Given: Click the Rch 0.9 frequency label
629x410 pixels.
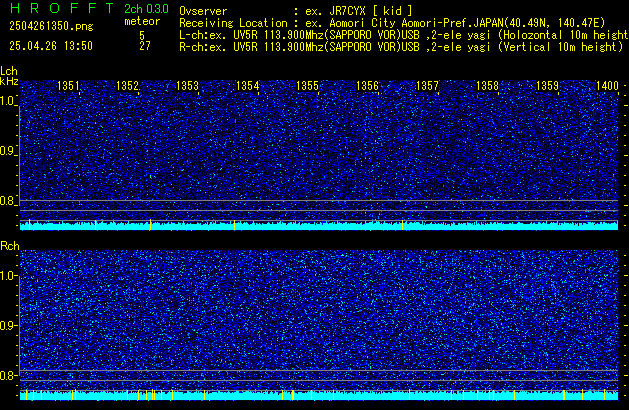Looking at the screenshot, I should click(x=7, y=325).
